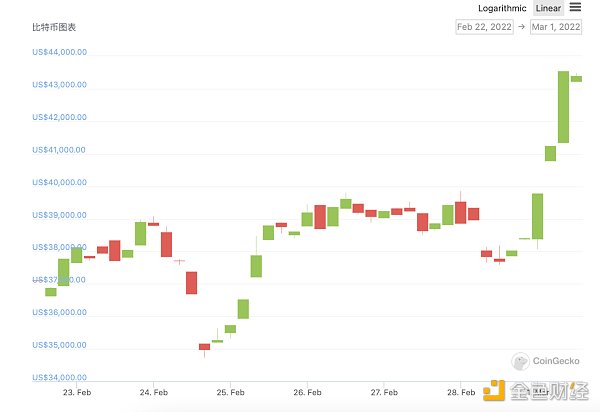Click the US$34,000.00 y-axis label
This screenshot has width=600, height=412.
tap(59, 378)
